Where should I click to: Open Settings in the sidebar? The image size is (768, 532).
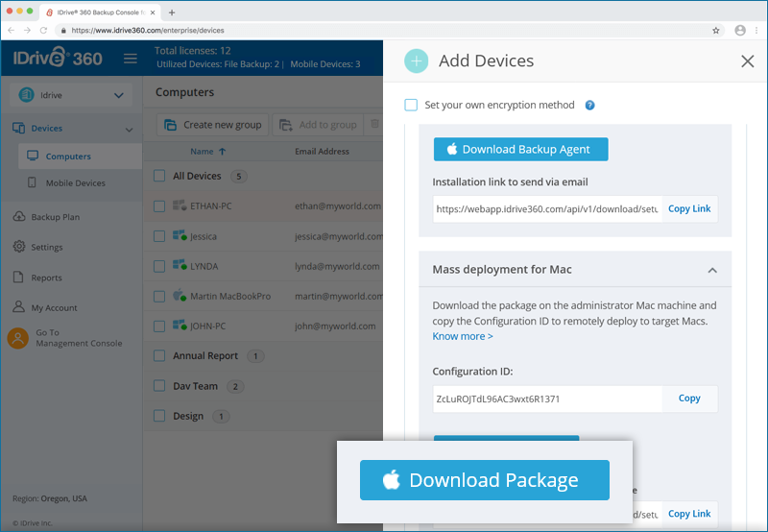pos(47,247)
